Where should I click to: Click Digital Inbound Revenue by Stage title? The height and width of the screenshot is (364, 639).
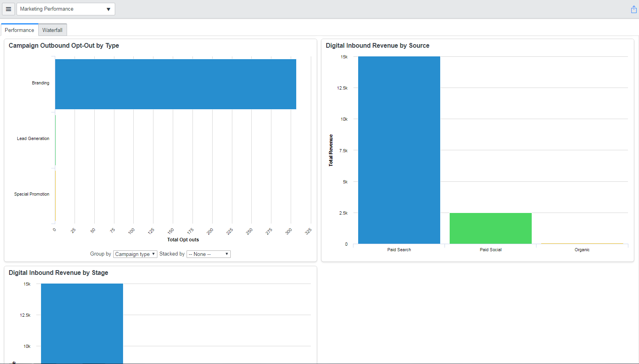pos(58,273)
